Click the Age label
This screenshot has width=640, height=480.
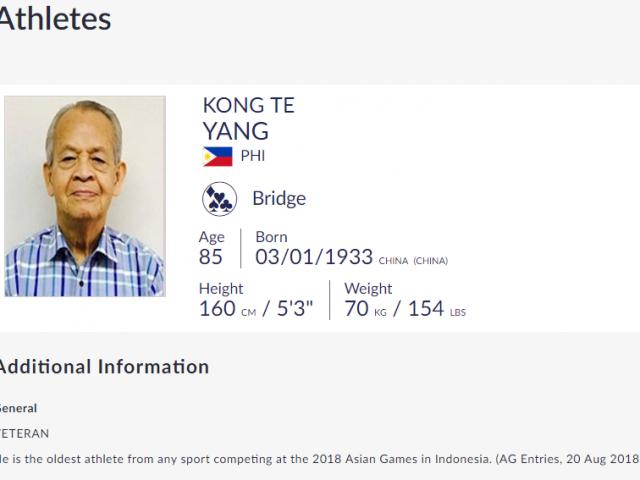212,237
